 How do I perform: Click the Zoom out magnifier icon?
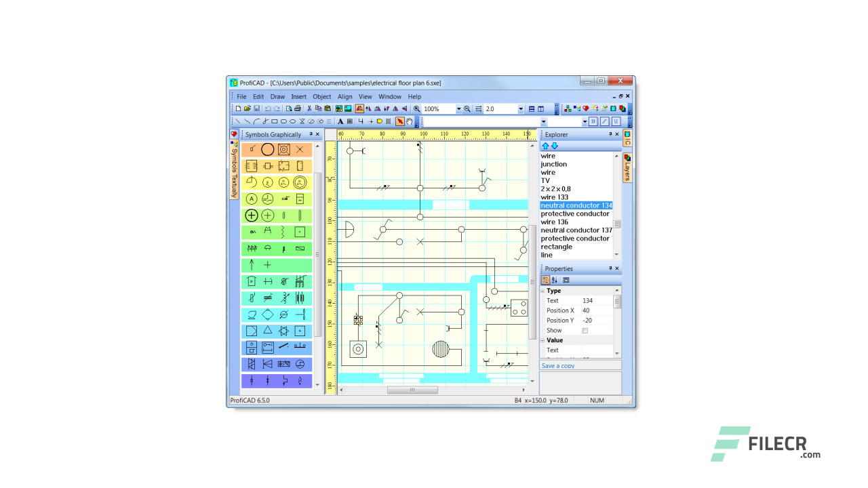click(467, 108)
